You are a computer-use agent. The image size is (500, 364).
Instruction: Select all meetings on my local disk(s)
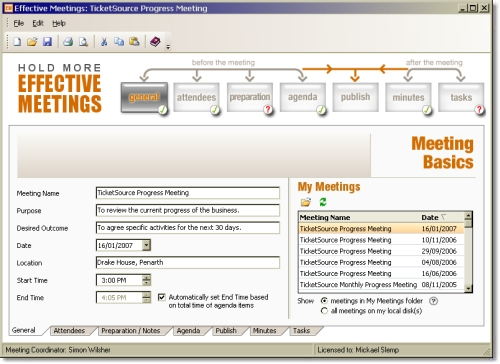tap(324, 311)
